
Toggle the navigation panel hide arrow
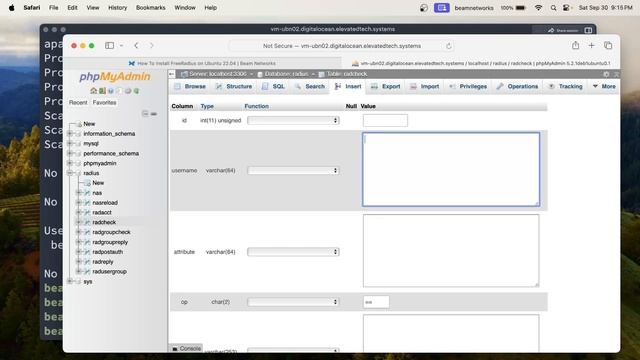tap(172, 74)
